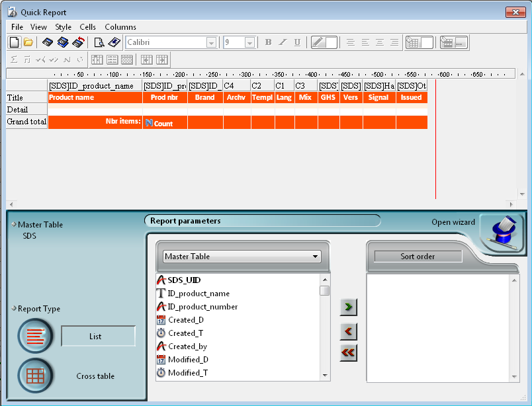Open the Calibri font dropdown
Image resolution: width=532 pixels, height=406 pixels.
click(211, 43)
